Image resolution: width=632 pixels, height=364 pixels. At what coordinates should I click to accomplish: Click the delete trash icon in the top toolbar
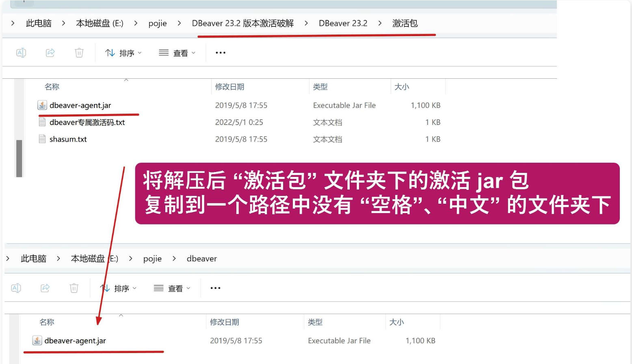pos(79,52)
